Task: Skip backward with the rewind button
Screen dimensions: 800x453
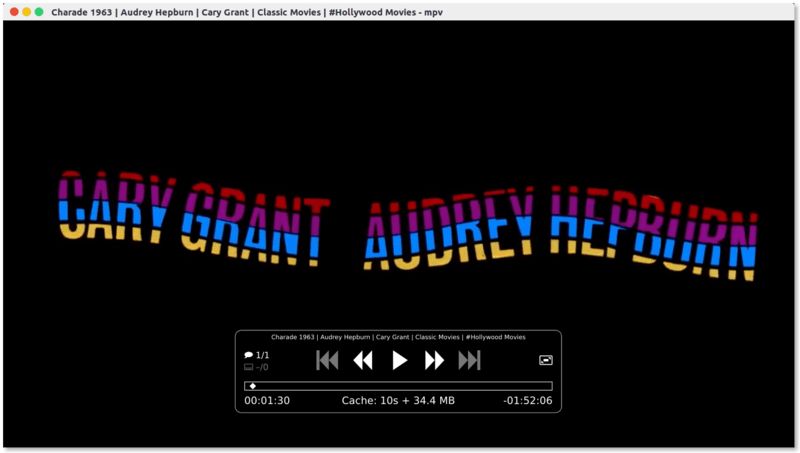Action: tap(363, 361)
